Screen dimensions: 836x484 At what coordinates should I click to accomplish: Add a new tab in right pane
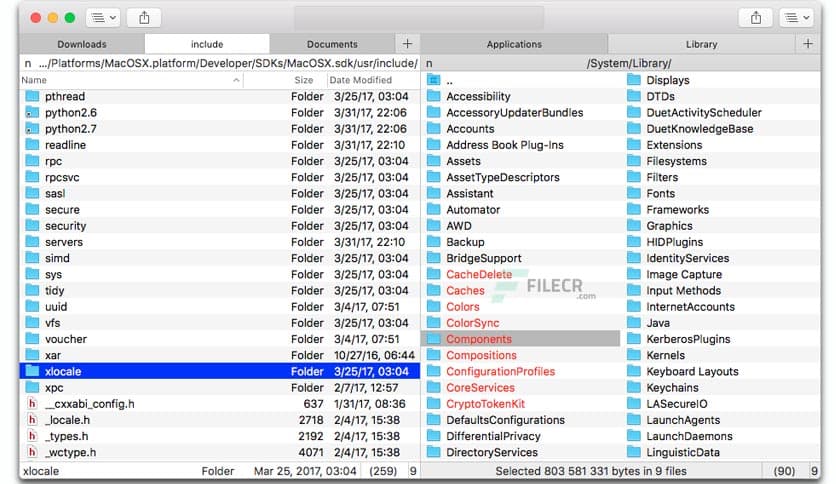click(x=808, y=44)
